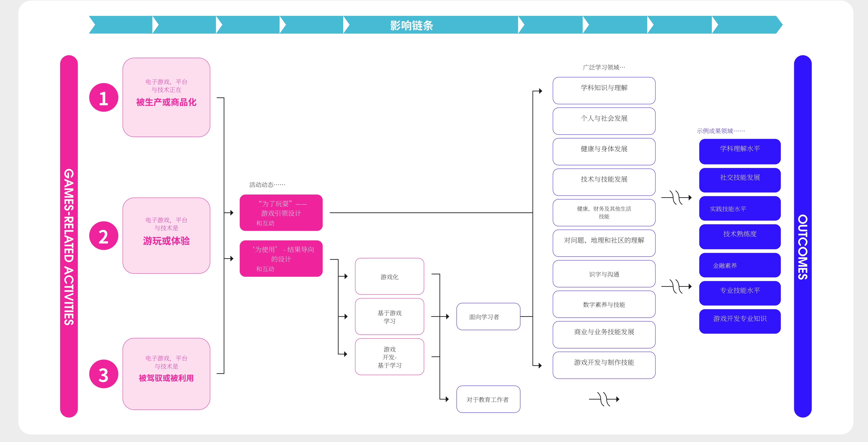This screenshot has height=442, width=868.
Task: Click the 对于教育工作者 box
Action: tap(488, 399)
